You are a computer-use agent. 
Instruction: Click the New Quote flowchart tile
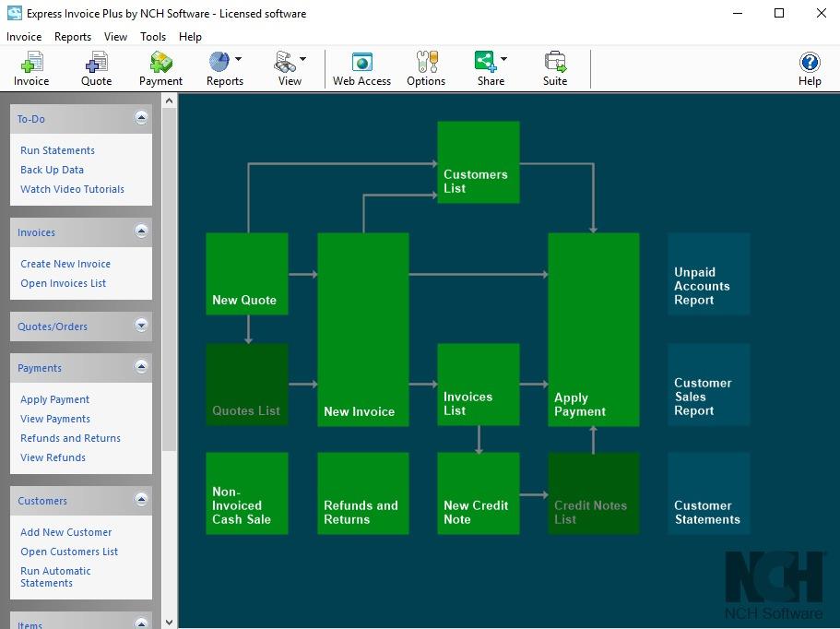tap(247, 273)
